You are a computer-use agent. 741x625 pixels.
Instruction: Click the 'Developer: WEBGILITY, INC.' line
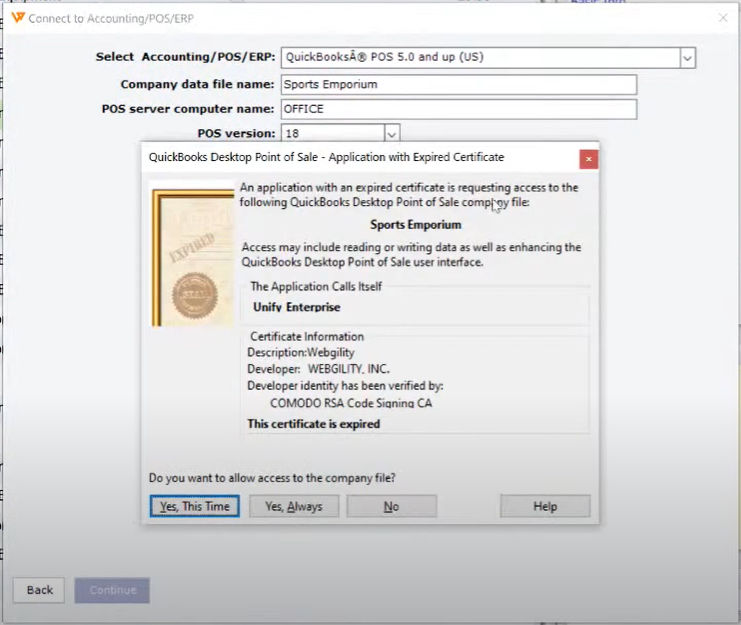coord(318,369)
